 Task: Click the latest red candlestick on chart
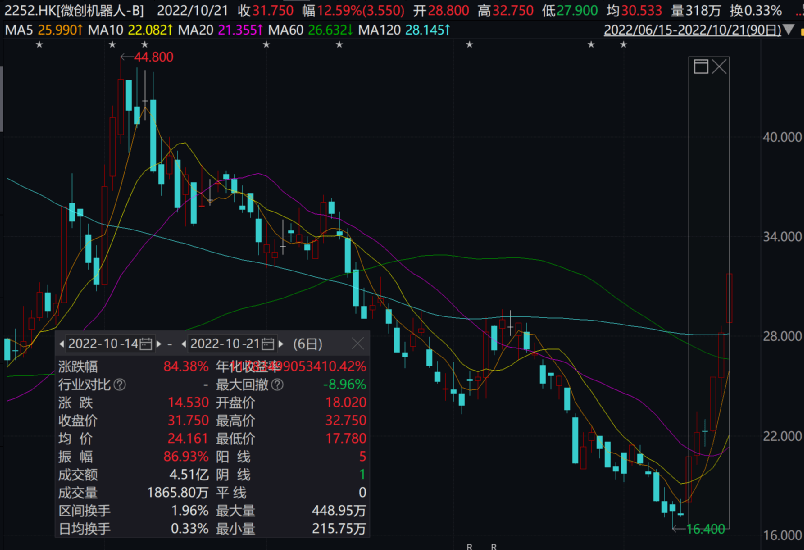coord(731,297)
